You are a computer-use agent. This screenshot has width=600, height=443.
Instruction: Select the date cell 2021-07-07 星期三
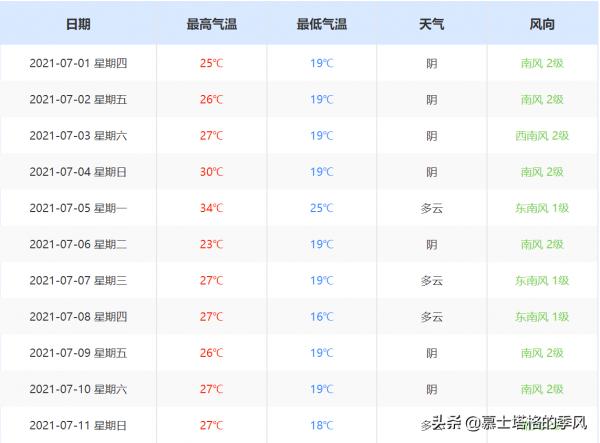click(78, 280)
